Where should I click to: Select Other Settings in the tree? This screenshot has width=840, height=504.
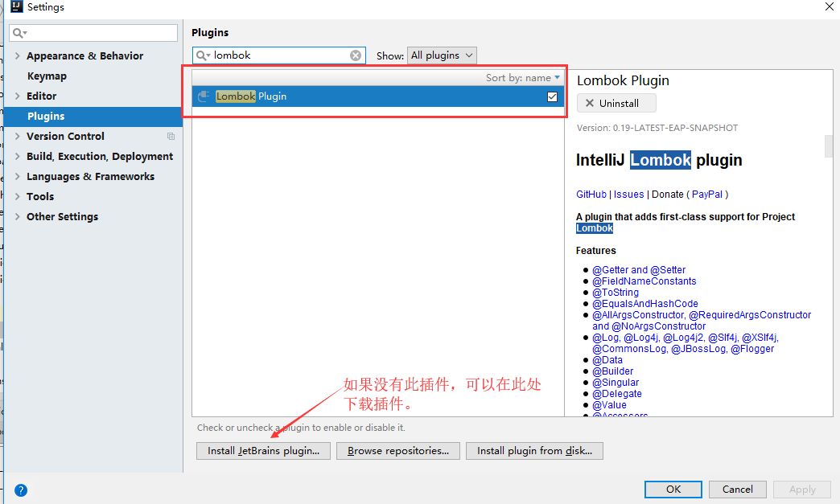(63, 217)
